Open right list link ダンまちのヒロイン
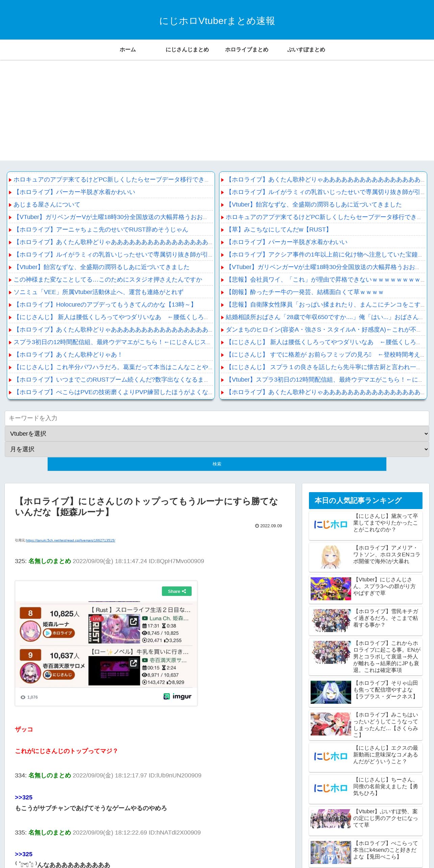This screenshot has height=868, width=434. pyautogui.click(x=323, y=330)
